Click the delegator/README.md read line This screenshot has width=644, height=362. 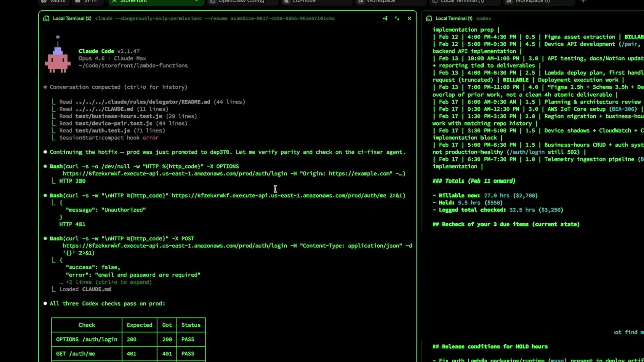(x=152, y=102)
